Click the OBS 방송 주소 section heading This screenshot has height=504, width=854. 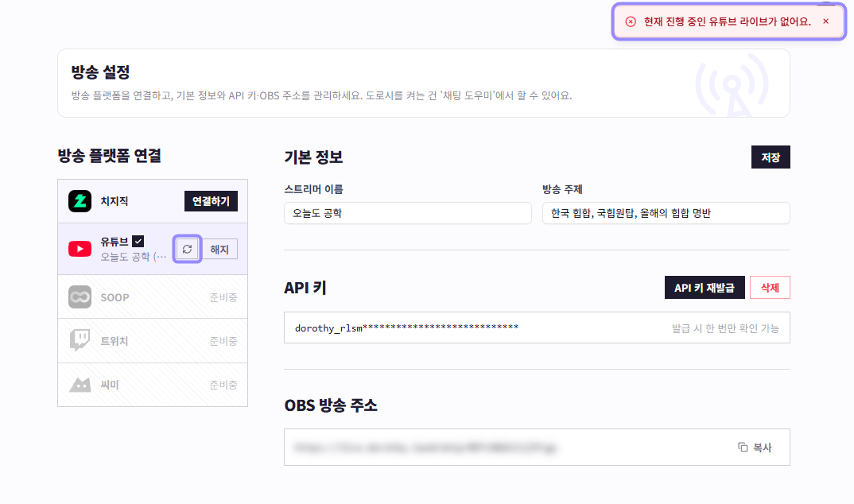[x=331, y=405]
